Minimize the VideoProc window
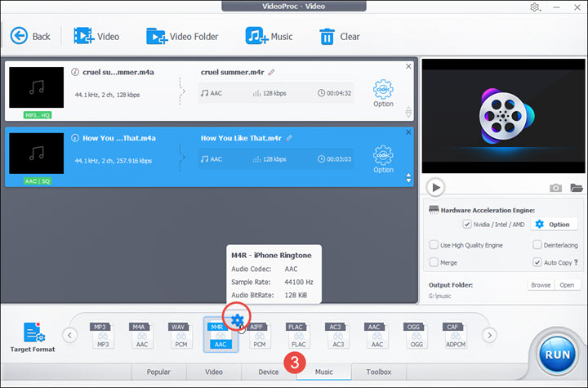The height and width of the screenshot is (388, 588). click(556, 7)
